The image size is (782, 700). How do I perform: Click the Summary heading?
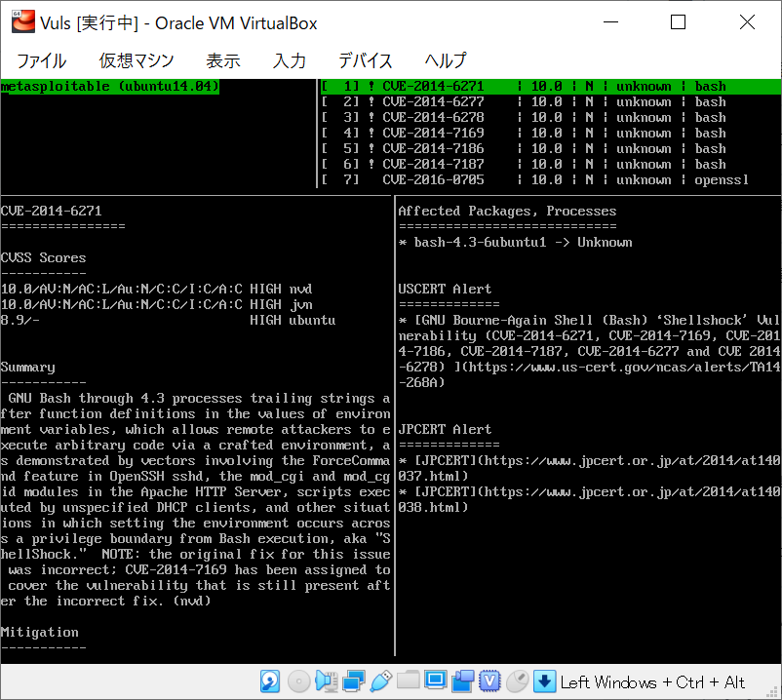28,367
